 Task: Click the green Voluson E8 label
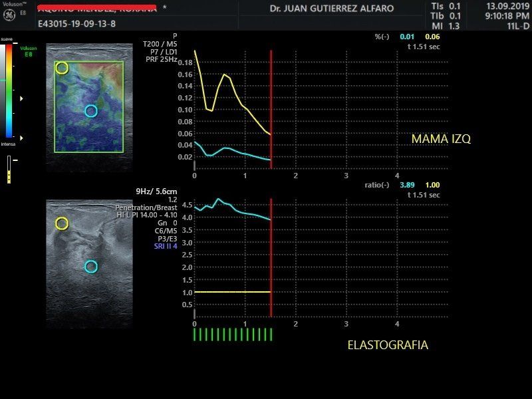tap(29, 51)
